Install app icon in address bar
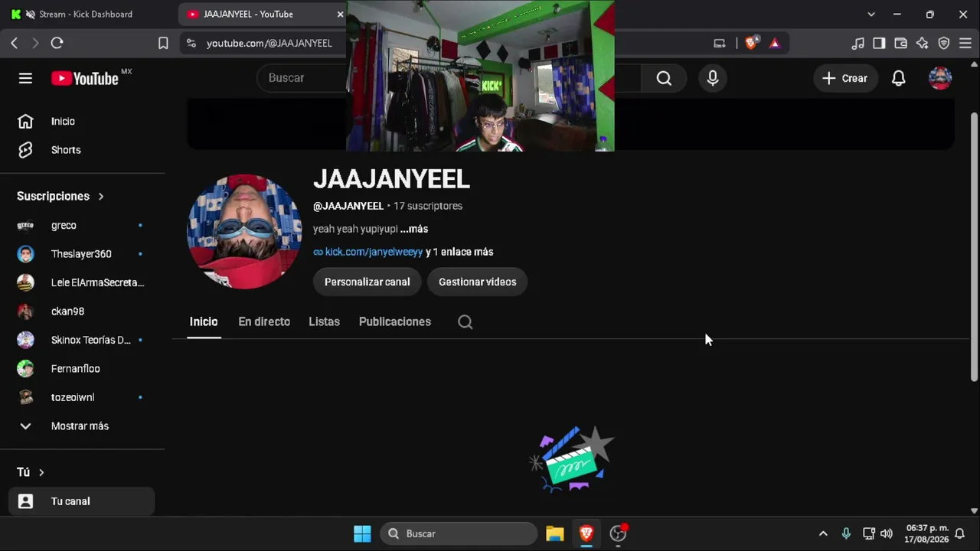 [719, 44]
